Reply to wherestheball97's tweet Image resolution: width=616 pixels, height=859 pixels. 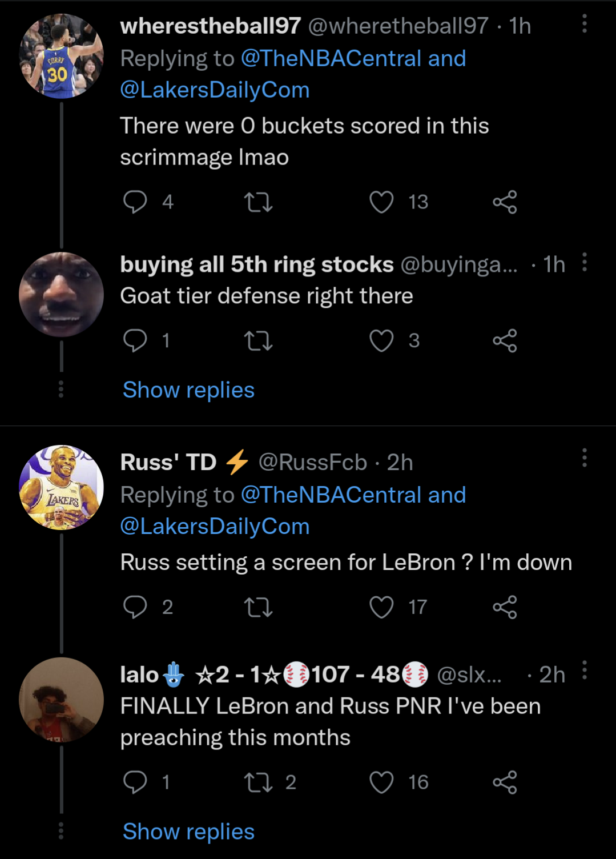[x=135, y=202]
